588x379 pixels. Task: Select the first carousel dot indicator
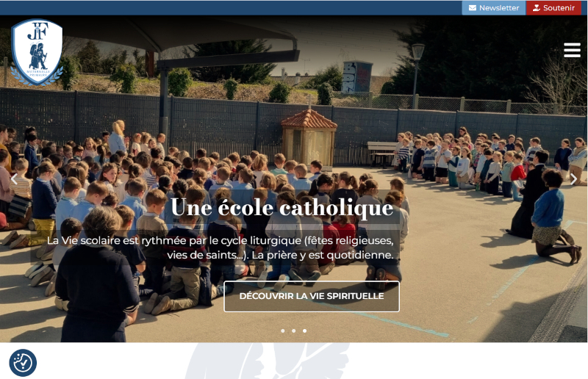click(x=283, y=331)
